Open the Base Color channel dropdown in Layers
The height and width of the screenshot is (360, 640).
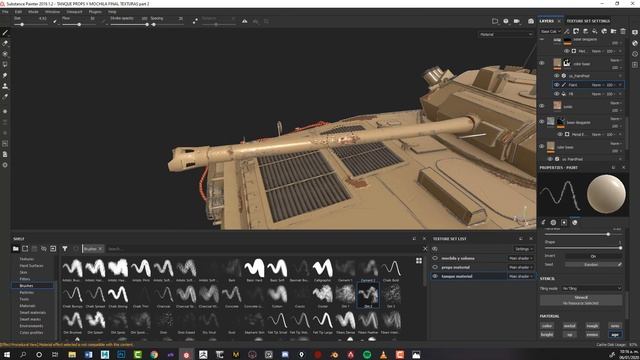[x=549, y=31]
